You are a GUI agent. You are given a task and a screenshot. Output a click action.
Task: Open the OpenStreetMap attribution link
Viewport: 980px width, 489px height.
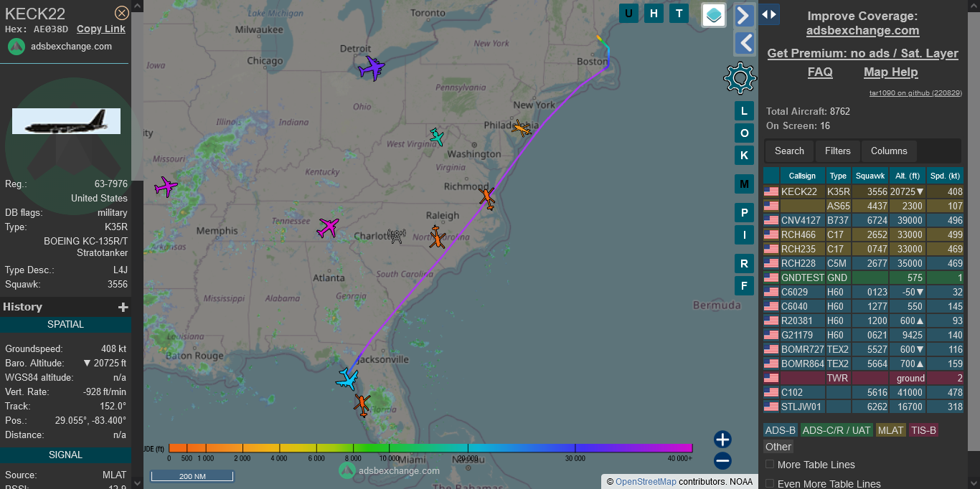pos(646,482)
